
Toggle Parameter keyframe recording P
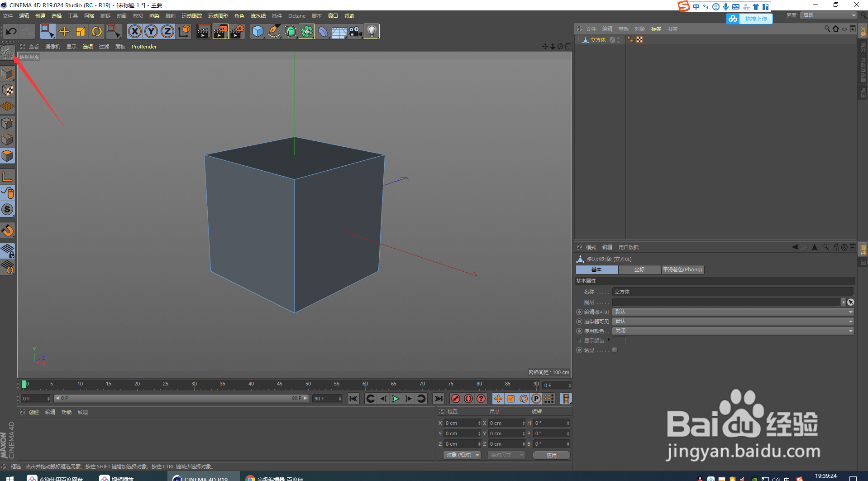pyautogui.click(x=536, y=399)
